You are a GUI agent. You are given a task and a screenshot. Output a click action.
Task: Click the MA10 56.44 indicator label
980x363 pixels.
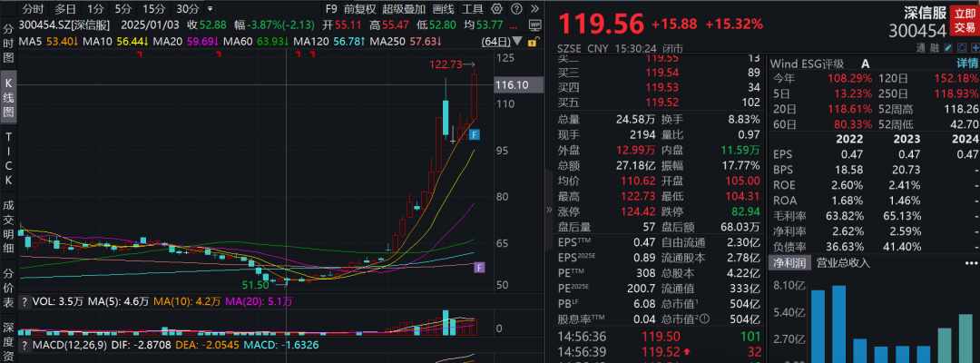pos(115,42)
